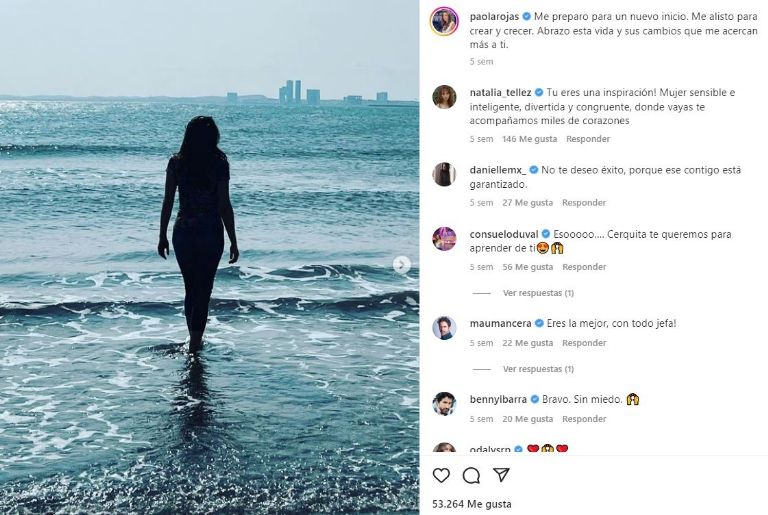Reply to natalia_tellez comment
This screenshot has height=515, width=768.
pyautogui.click(x=588, y=139)
